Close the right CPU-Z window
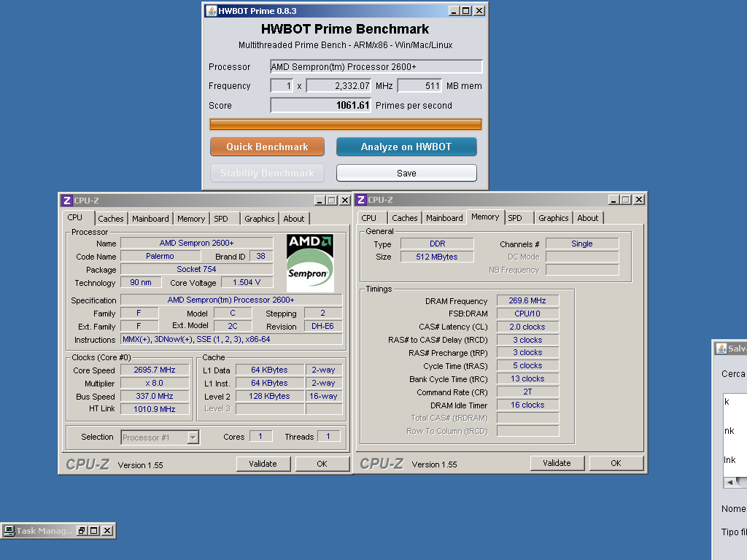 coord(639,200)
